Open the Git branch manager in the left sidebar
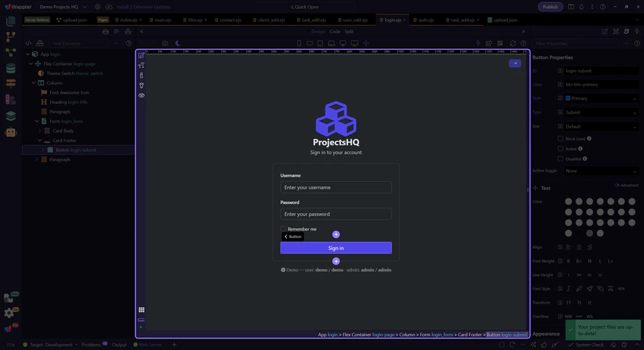This screenshot has height=350, width=644. pos(11,36)
